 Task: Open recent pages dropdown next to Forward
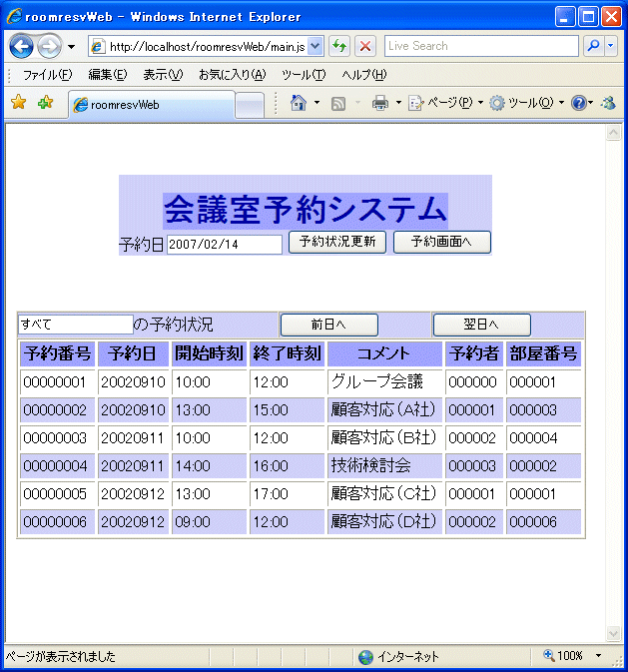pyautogui.click(x=71, y=46)
